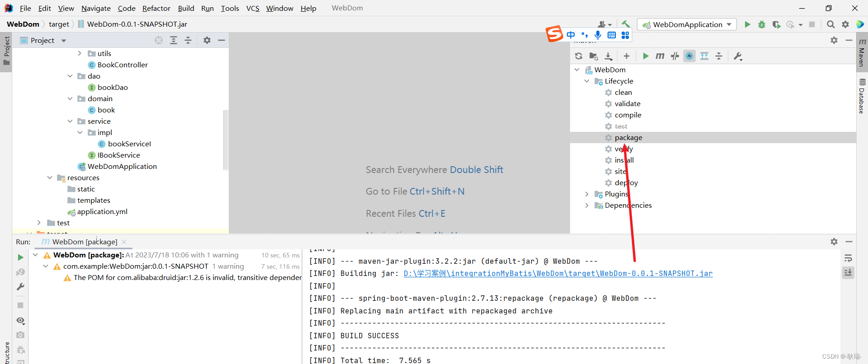Click Add Maven Projects plus icon
The height and width of the screenshot is (364, 868).
(x=627, y=56)
